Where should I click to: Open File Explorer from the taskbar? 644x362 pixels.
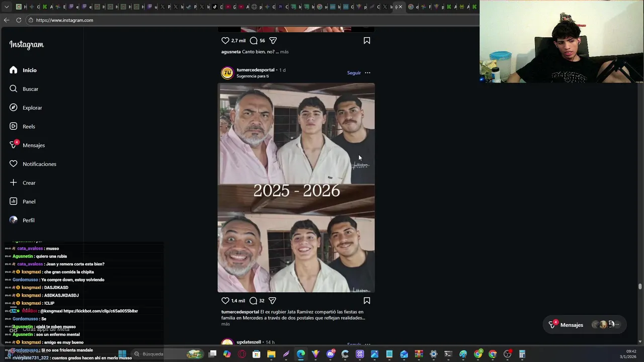271,354
